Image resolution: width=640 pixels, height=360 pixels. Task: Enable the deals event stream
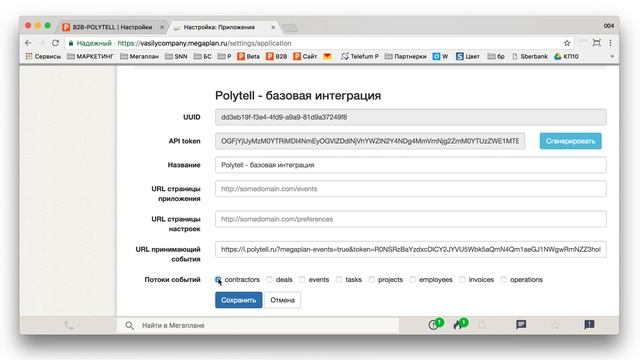click(269, 280)
